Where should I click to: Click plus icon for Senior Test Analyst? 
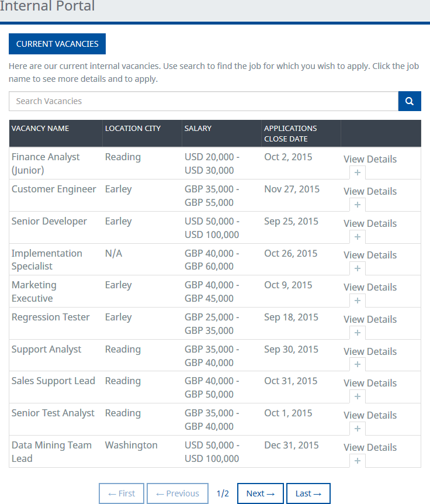pyautogui.click(x=358, y=429)
